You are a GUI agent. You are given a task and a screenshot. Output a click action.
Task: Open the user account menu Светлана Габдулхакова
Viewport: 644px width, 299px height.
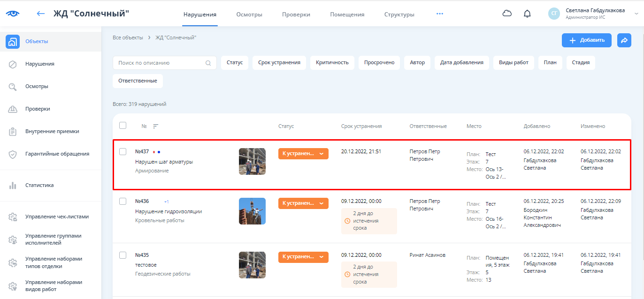(x=594, y=14)
